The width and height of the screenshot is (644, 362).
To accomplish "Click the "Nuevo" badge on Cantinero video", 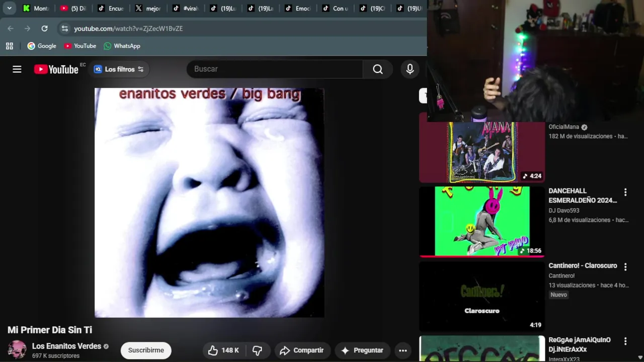I will pyautogui.click(x=558, y=295).
